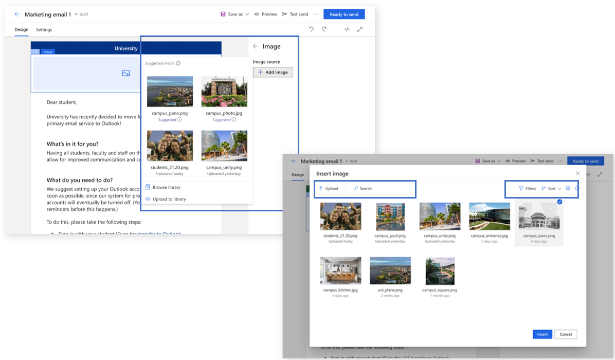Click the Redo icon in first window
615x360 pixels.
coord(324,29)
